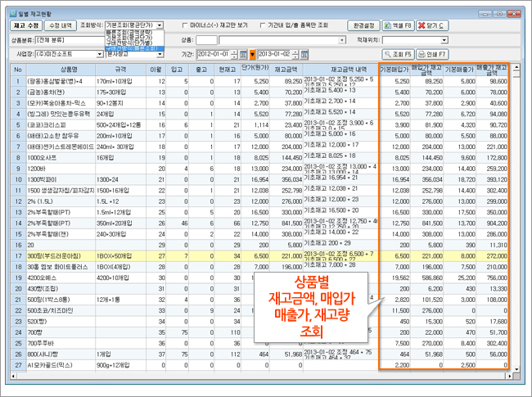Click the short 상품 code input box

[206, 40]
